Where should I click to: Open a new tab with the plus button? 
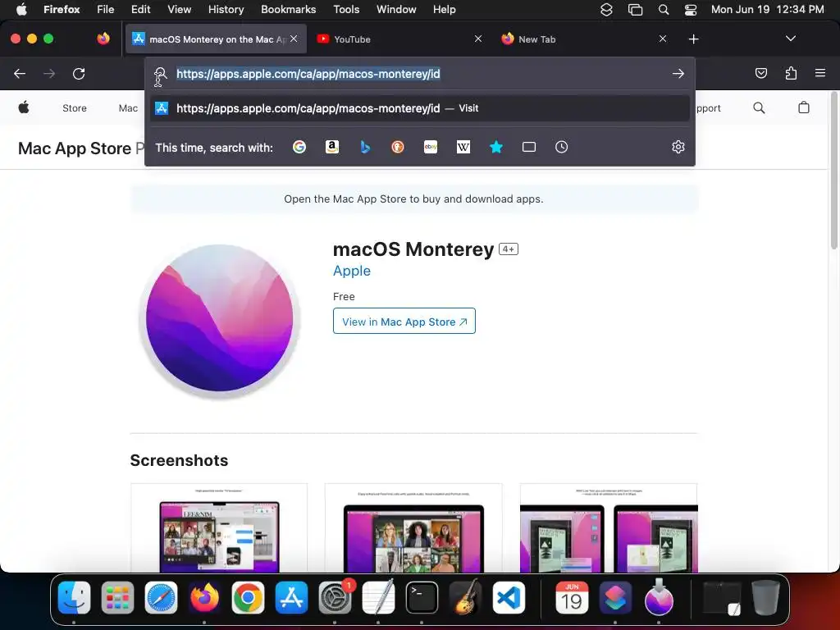pyautogui.click(x=694, y=39)
